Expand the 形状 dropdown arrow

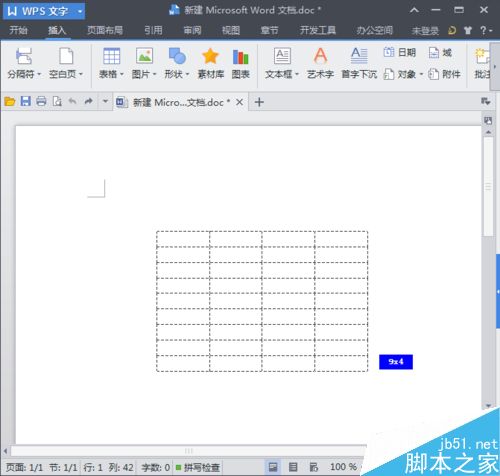(187, 74)
